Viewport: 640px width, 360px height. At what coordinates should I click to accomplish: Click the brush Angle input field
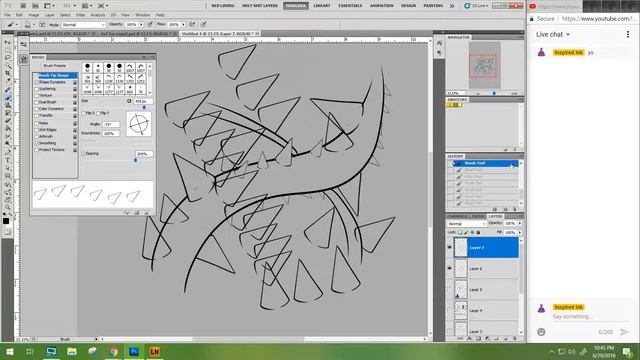pos(111,124)
